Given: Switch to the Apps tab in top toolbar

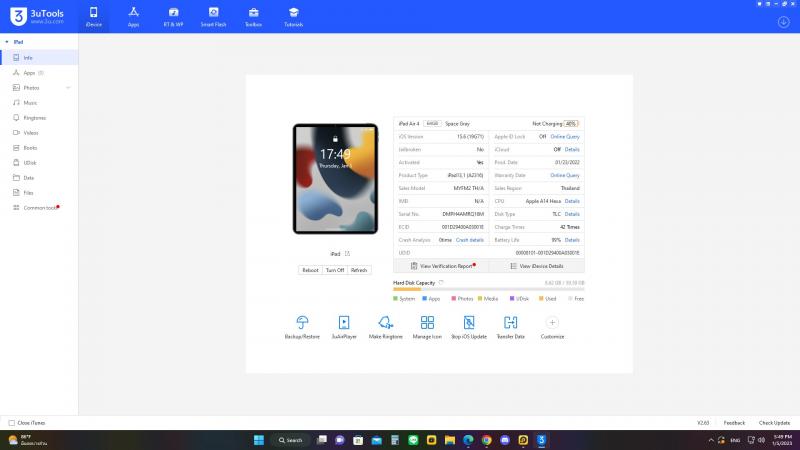Looking at the screenshot, I should (133, 17).
